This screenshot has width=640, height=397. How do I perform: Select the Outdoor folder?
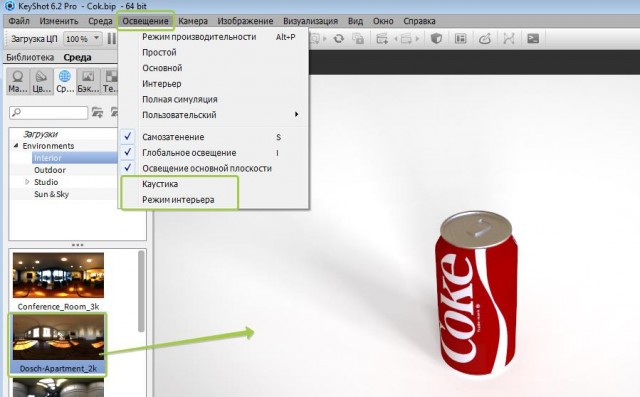pyautogui.click(x=50, y=170)
